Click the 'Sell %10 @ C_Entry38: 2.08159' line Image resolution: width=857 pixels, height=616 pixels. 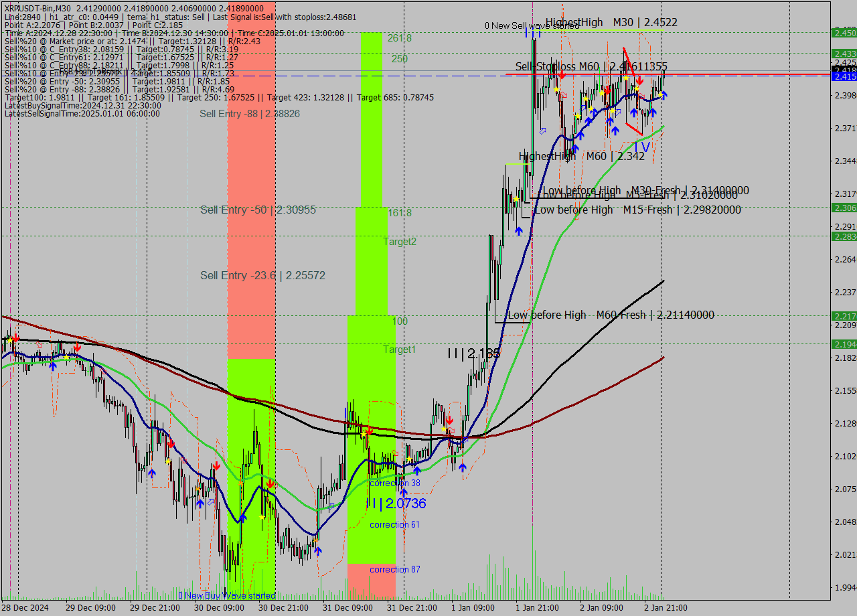tap(121, 49)
